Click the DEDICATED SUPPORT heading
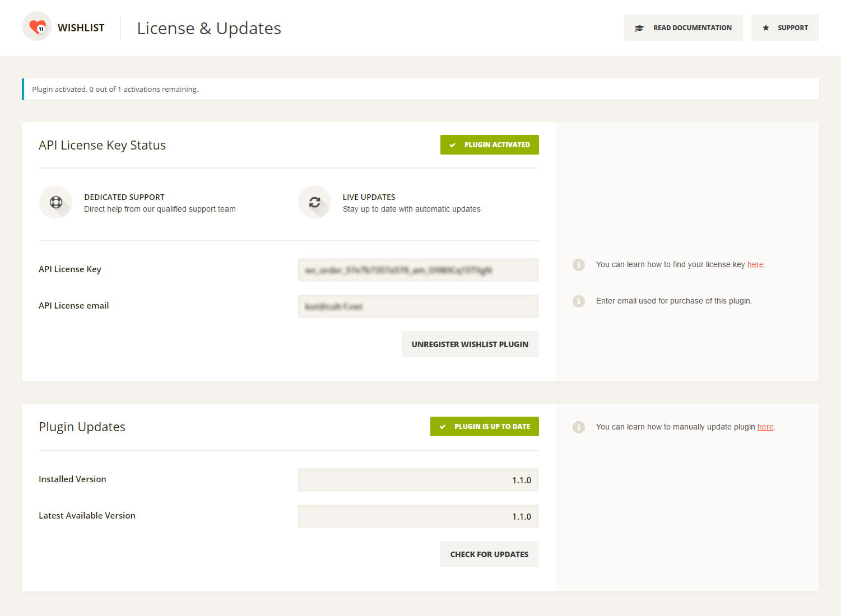The width and height of the screenshot is (841, 616). coord(124,197)
